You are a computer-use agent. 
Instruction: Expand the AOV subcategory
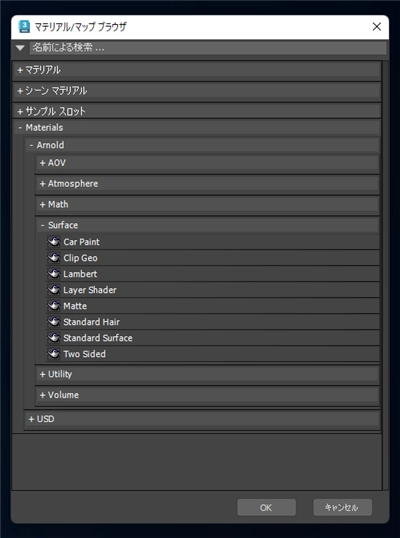pyautogui.click(x=207, y=163)
